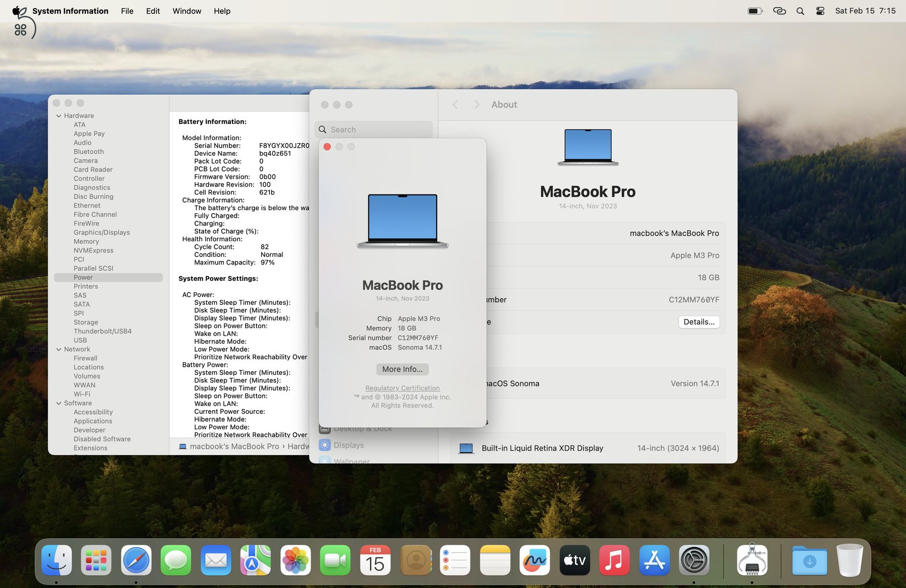Collapse the Software section
The width and height of the screenshot is (906, 588).
click(x=59, y=403)
